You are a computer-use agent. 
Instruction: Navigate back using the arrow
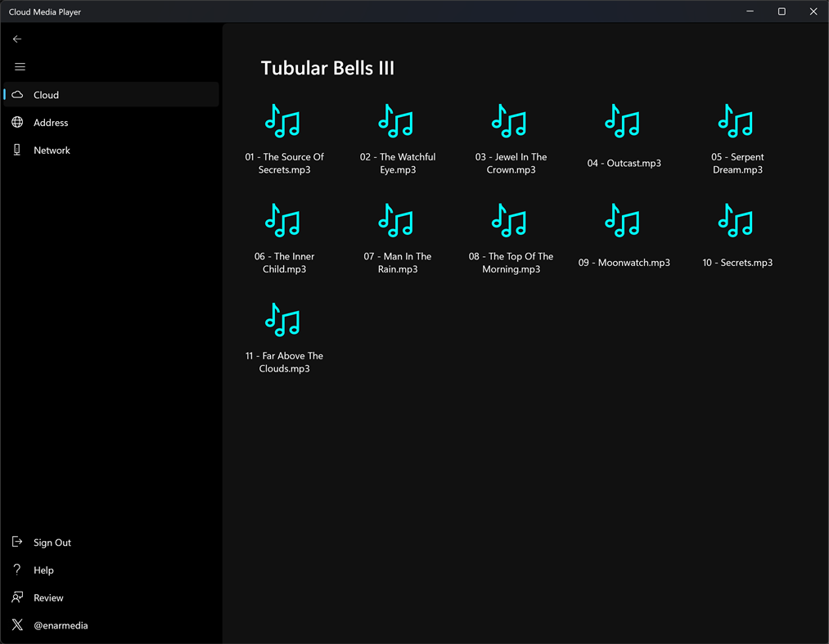(x=17, y=38)
